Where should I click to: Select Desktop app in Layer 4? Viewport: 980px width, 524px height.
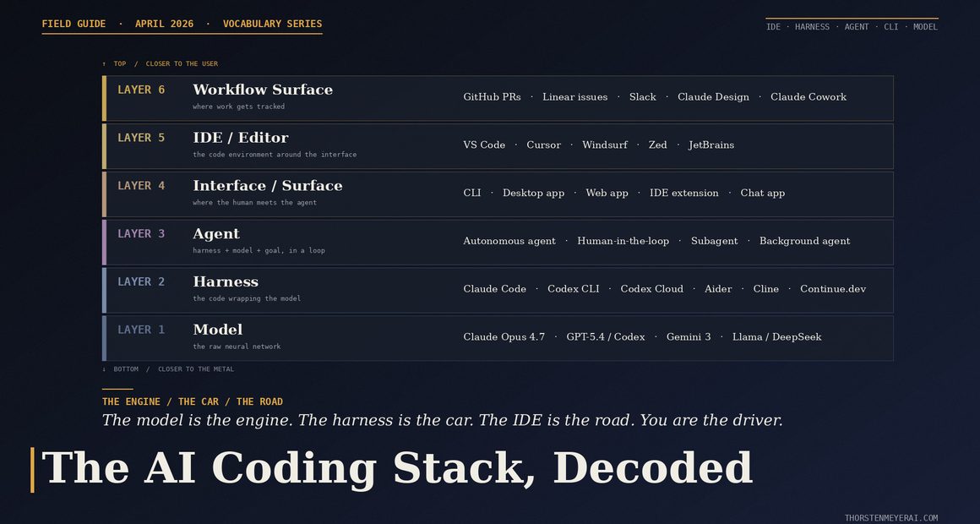pos(533,194)
